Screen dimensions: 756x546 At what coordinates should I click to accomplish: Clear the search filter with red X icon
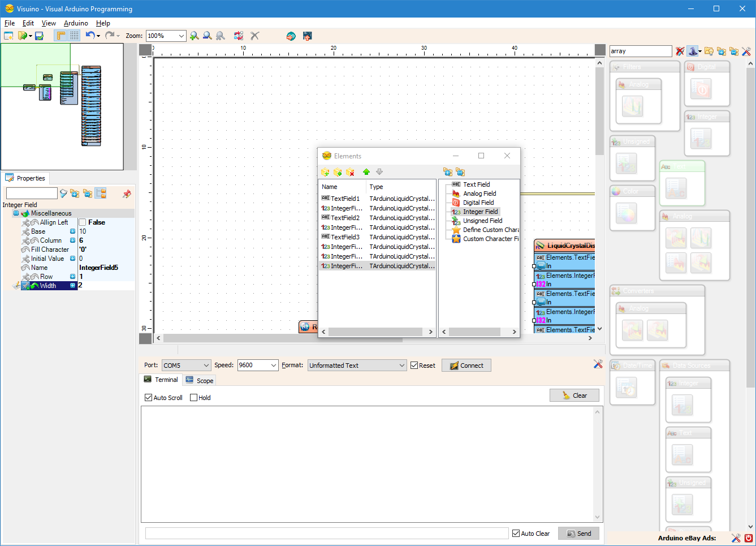(x=680, y=51)
